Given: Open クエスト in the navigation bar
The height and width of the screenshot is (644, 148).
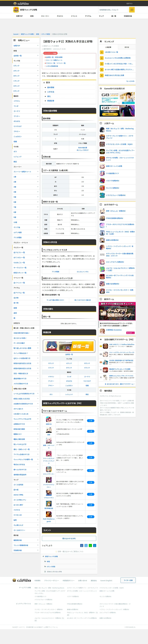Looking at the screenshot, I should [x=60, y=16].
